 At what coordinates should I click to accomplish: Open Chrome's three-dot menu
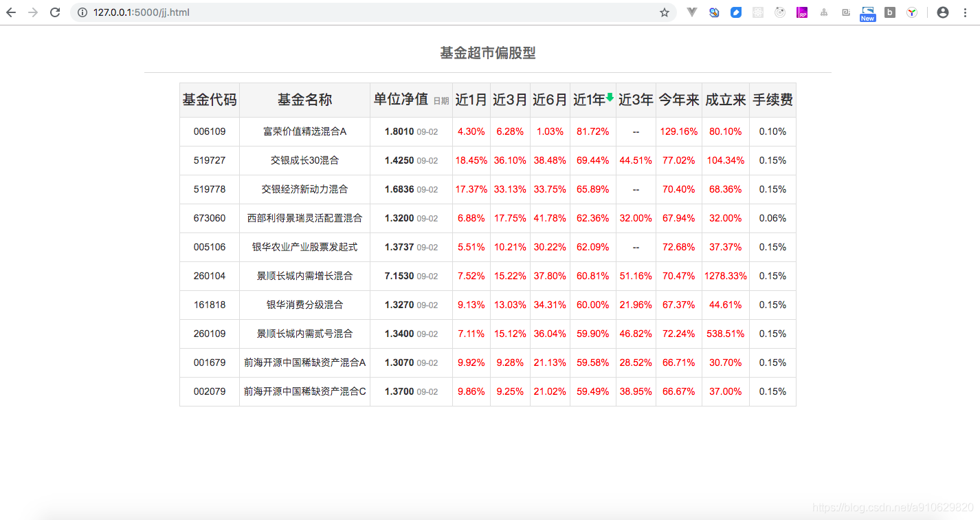coord(966,12)
